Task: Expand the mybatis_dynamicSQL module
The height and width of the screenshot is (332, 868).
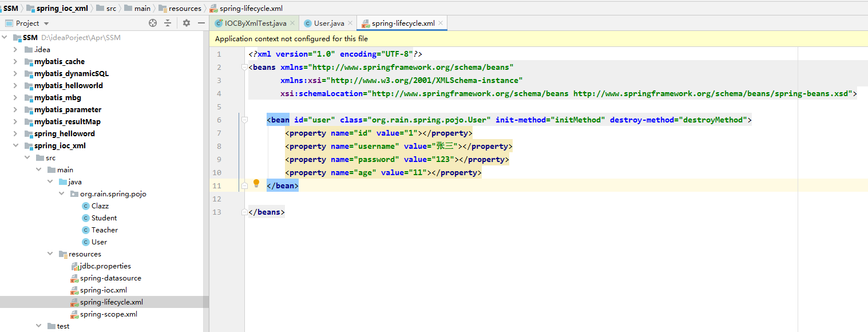Action: [16, 74]
